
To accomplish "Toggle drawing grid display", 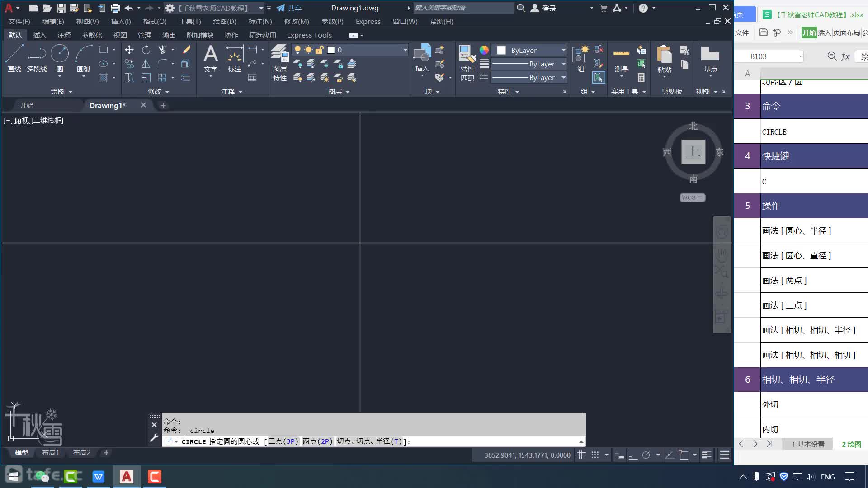I will pos(582,455).
